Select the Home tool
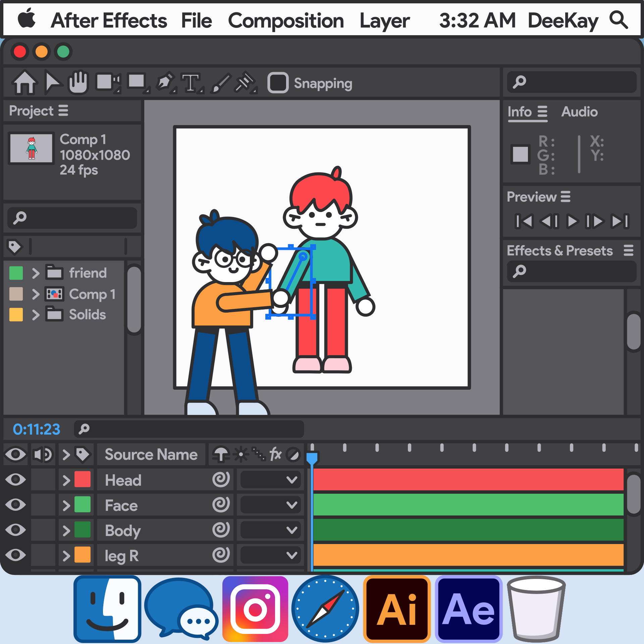This screenshot has width=644, height=644. point(25,83)
